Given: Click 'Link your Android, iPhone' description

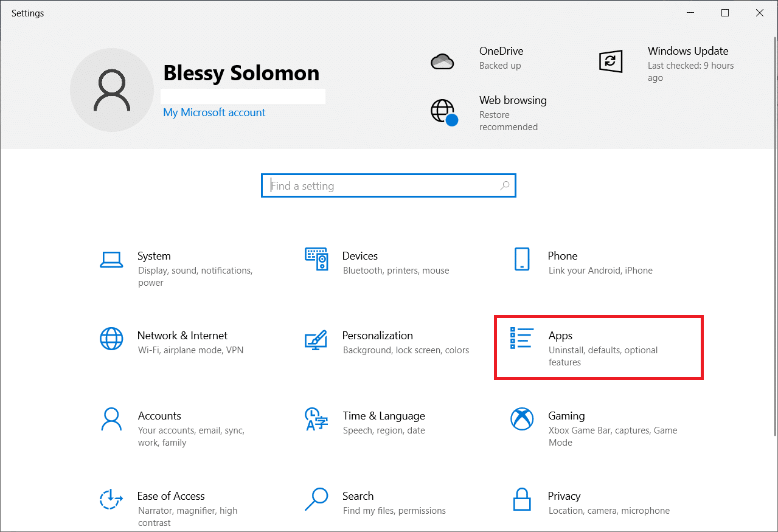Looking at the screenshot, I should point(600,271).
